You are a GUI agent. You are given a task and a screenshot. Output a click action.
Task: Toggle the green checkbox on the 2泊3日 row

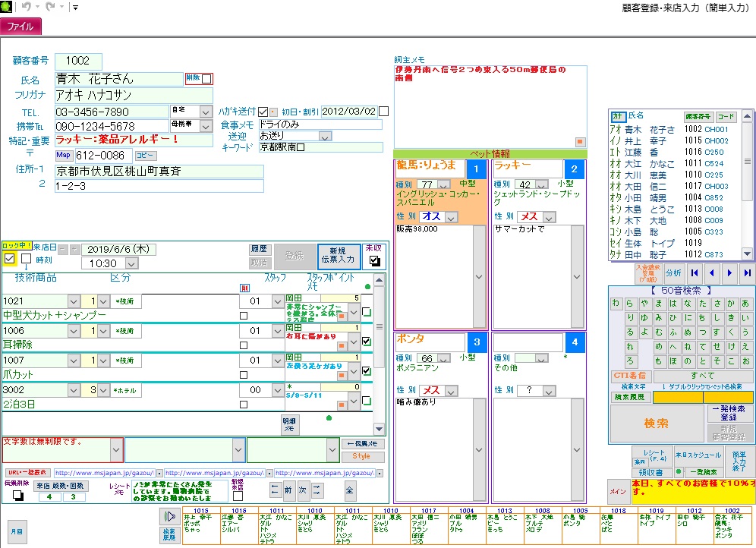[x=367, y=401]
